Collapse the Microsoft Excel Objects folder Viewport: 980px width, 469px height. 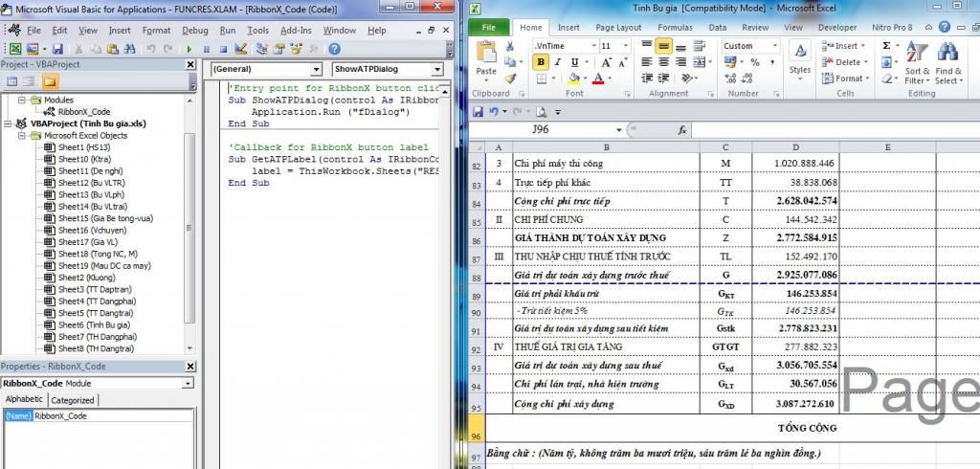(x=23, y=136)
